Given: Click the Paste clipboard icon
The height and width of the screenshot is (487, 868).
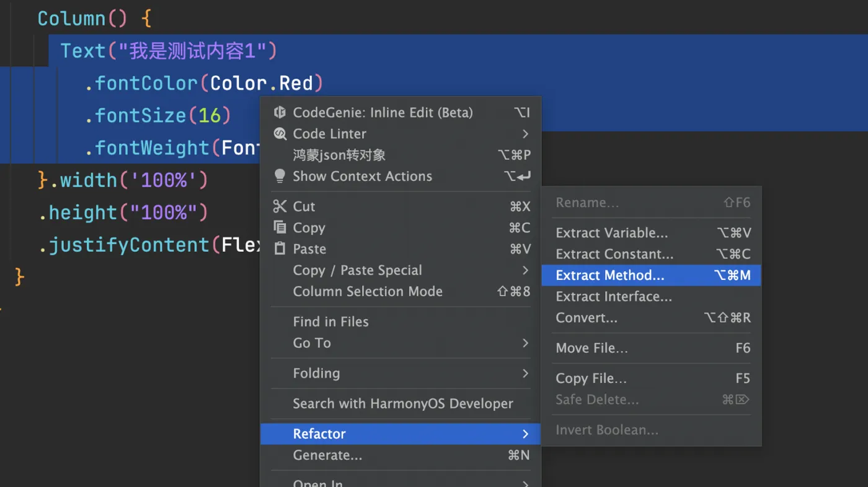Looking at the screenshot, I should click(x=280, y=248).
